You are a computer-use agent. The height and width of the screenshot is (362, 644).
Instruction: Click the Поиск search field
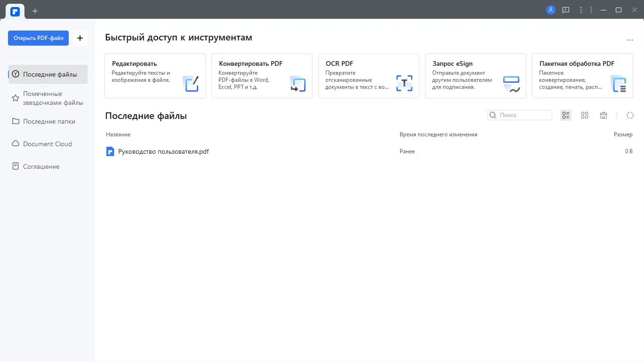(x=520, y=115)
